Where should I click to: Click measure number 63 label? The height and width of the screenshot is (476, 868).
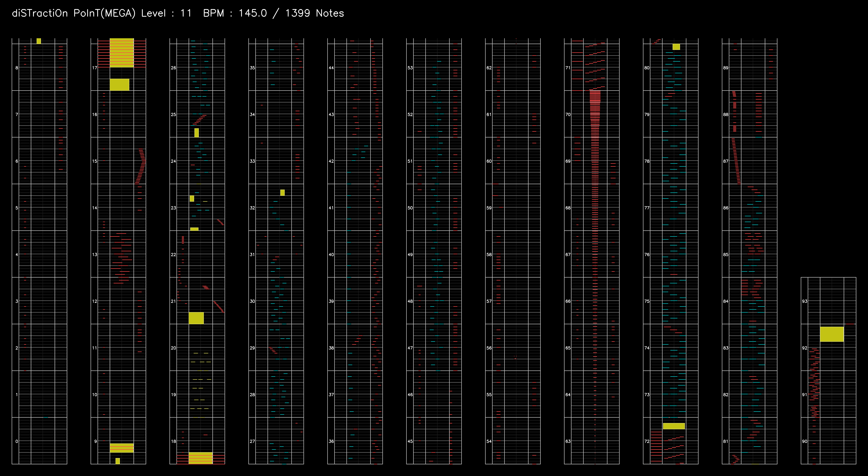[x=568, y=441]
